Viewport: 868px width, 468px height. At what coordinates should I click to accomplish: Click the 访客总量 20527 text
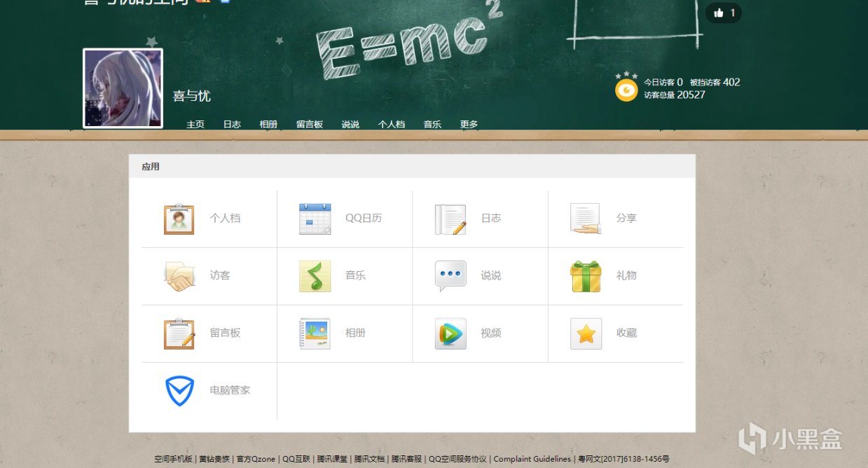click(x=675, y=95)
